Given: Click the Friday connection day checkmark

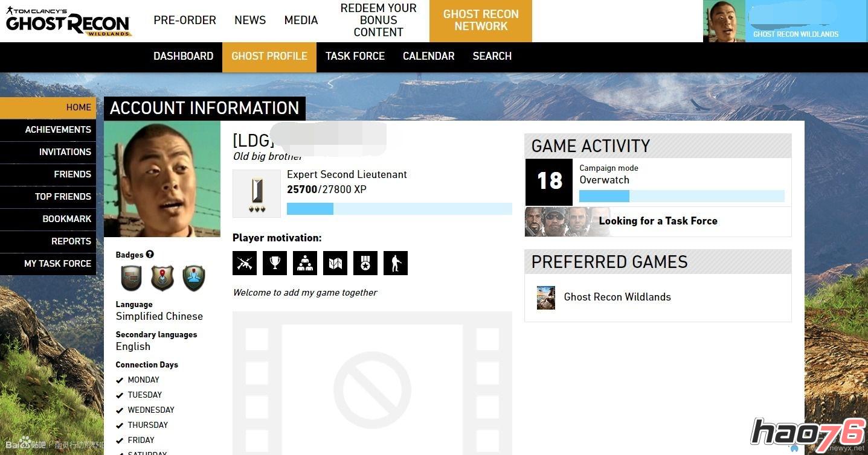Looking at the screenshot, I should (120, 441).
